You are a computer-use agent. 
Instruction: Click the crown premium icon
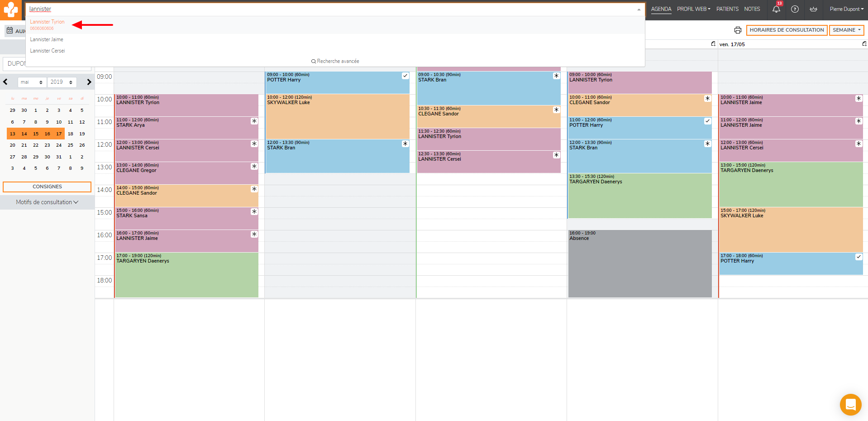tap(813, 9)
